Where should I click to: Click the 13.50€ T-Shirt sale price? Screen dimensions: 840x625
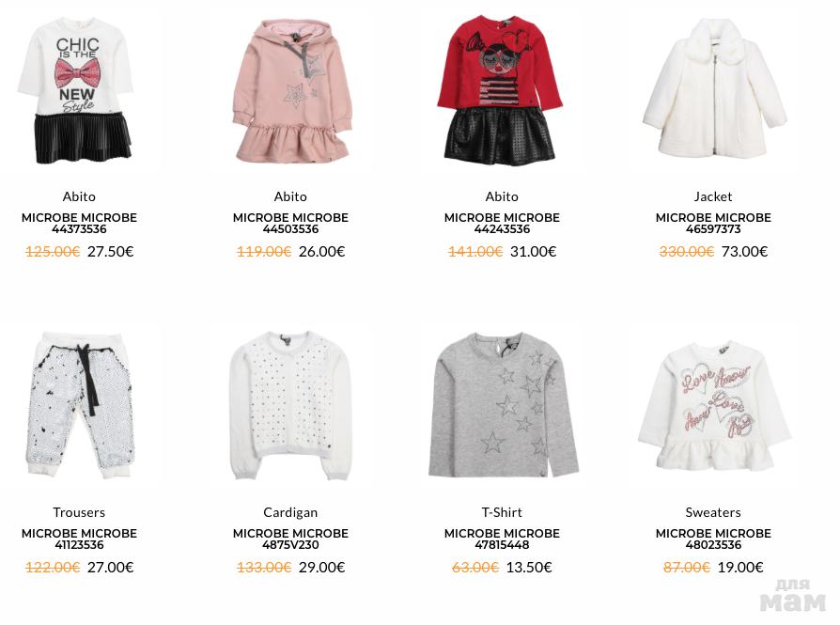click(x=529, y=567)
